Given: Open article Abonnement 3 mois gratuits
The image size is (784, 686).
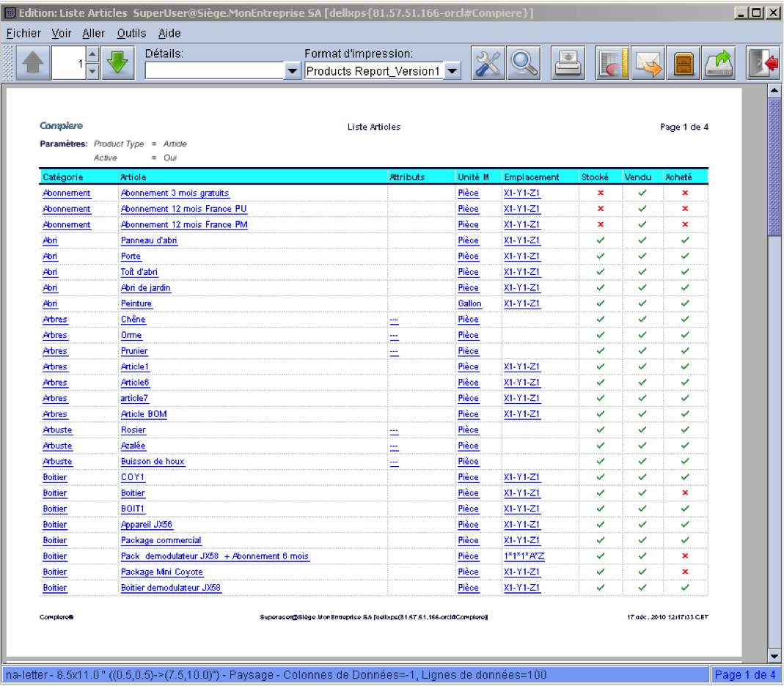Looking at the screenshot, I should click(x=175, y=193).
